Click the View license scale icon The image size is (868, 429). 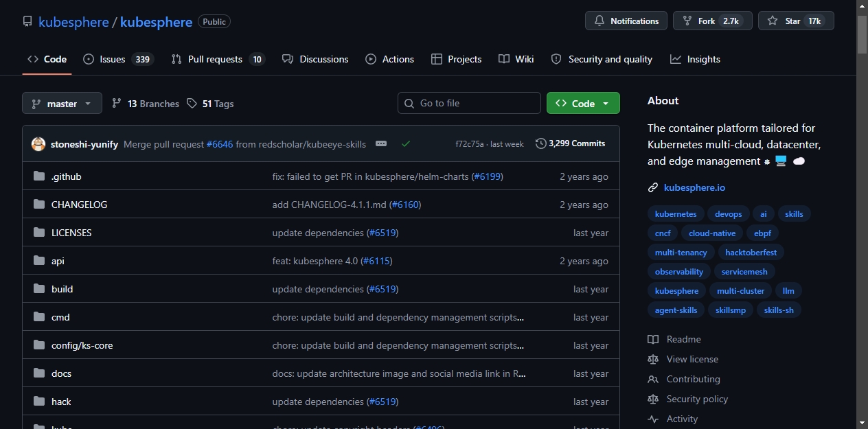[653, 359]
